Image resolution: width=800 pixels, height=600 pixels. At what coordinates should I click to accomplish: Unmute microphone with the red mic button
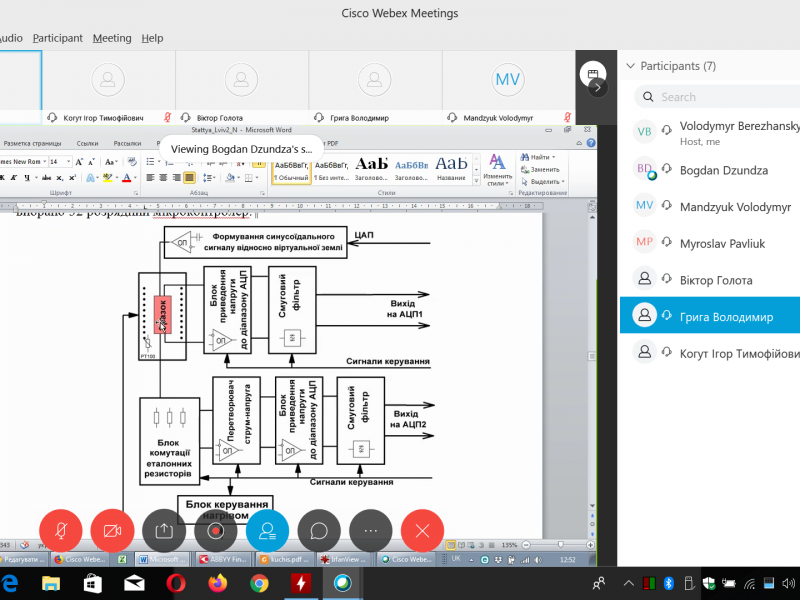click(60, 530)
